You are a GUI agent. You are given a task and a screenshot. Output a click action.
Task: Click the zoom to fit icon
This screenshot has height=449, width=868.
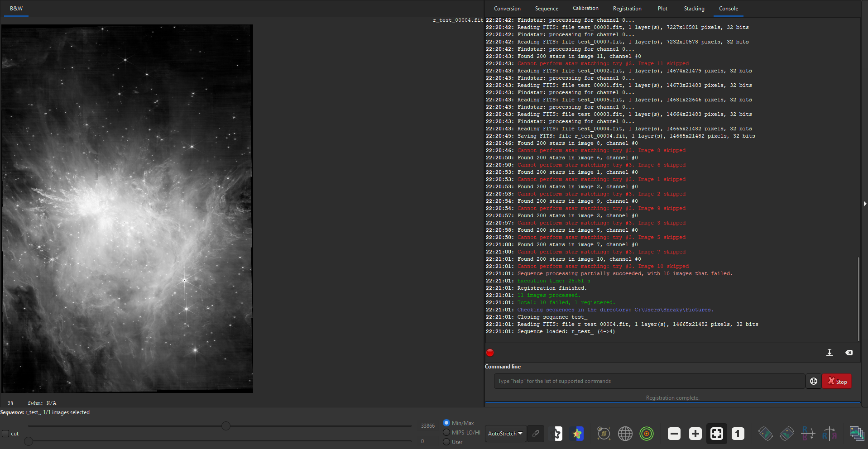716,434
